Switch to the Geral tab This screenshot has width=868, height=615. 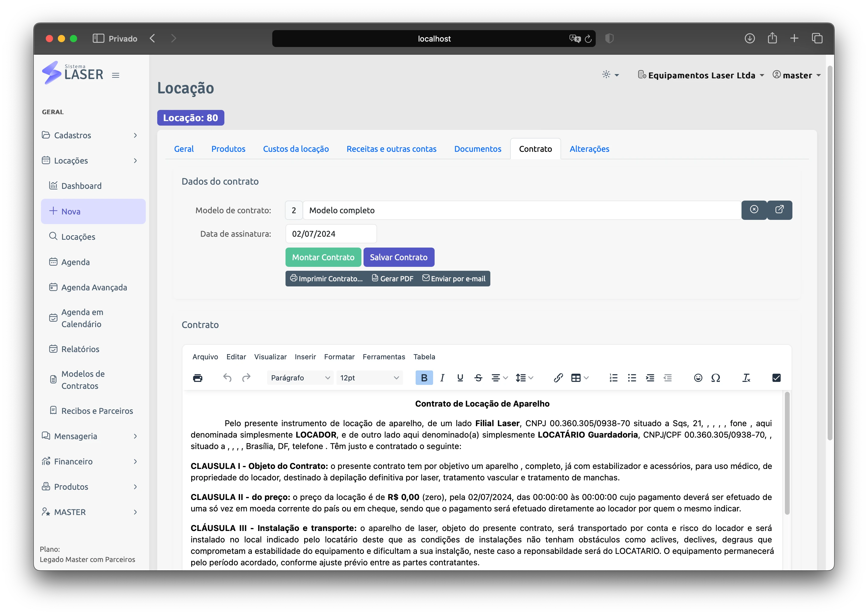pyautogui.click(x=184, y=149)
